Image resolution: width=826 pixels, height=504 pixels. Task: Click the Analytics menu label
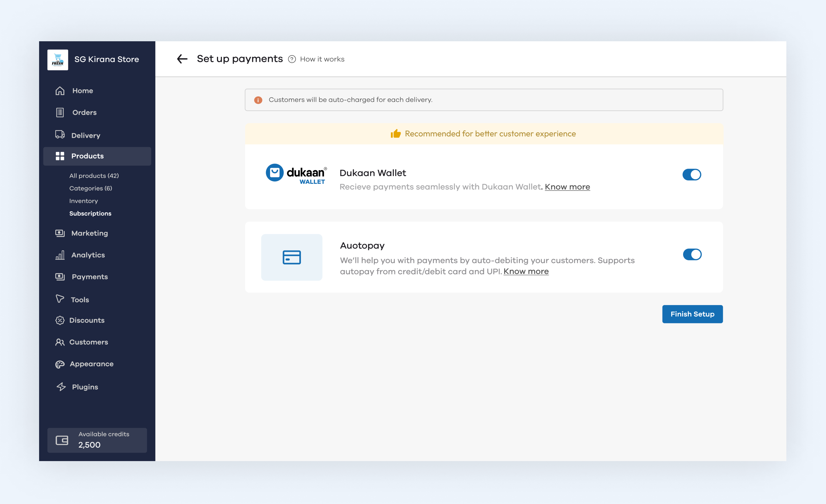pos(88,255)
